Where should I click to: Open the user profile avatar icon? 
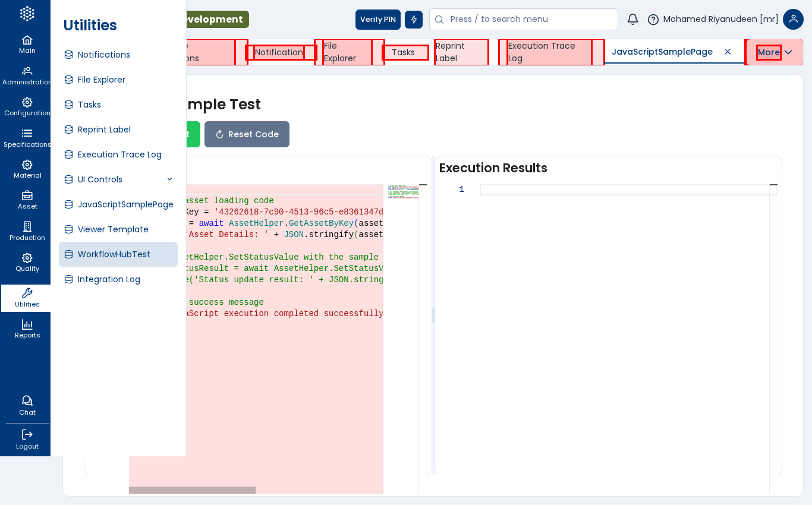(793, 19)
